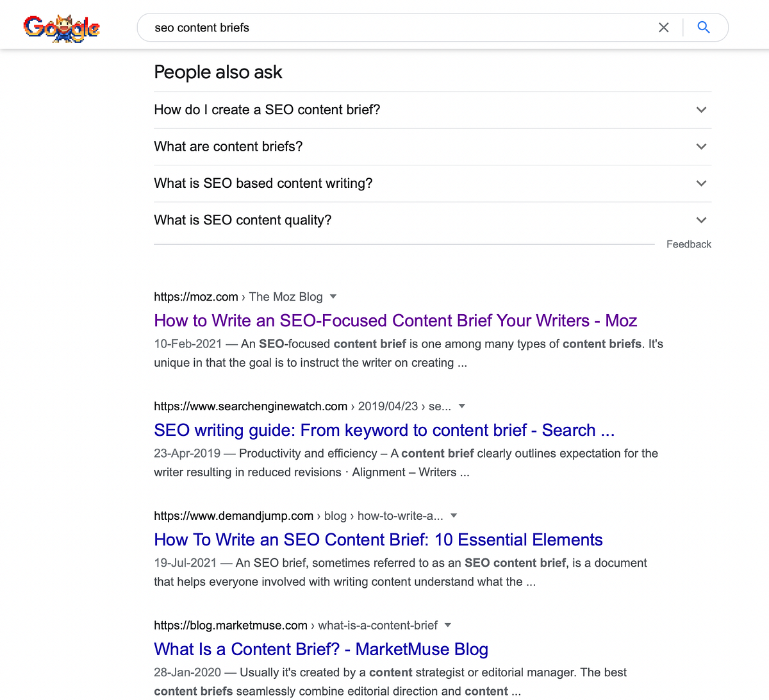Expand 'What is SEO based content writing?'
This screenshot has height=700, width=769.
pos(433,183)
